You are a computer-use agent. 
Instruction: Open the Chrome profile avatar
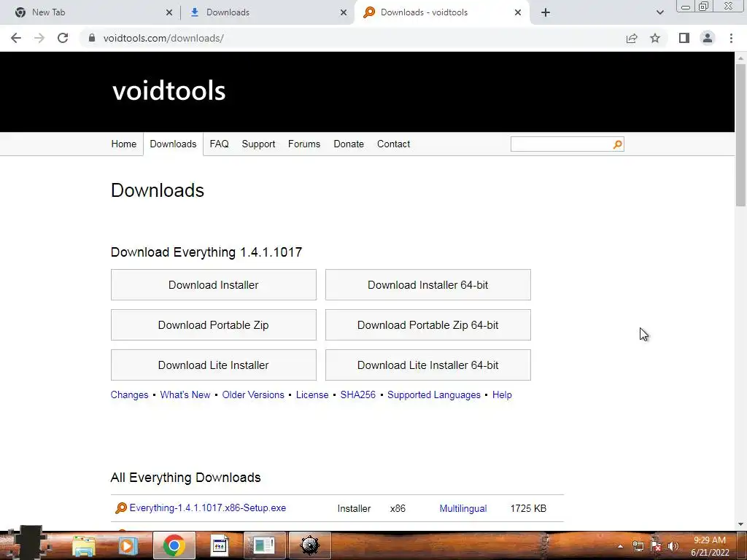708,38
